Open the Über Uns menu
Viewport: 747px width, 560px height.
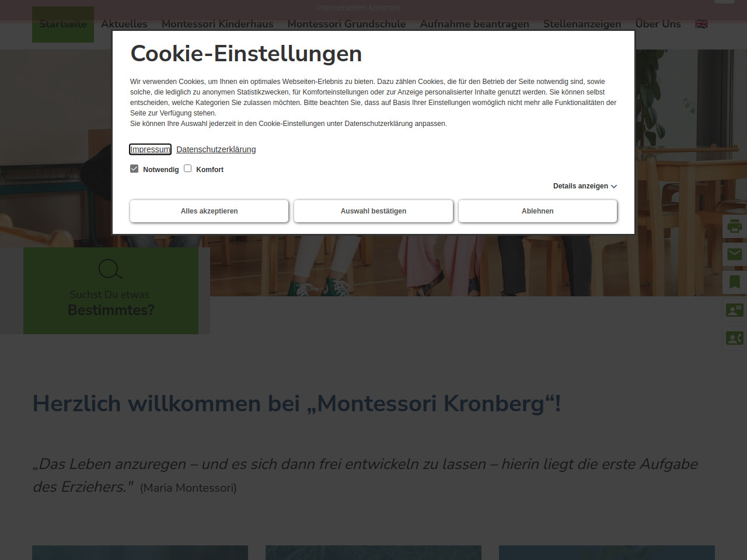(658, 24)
